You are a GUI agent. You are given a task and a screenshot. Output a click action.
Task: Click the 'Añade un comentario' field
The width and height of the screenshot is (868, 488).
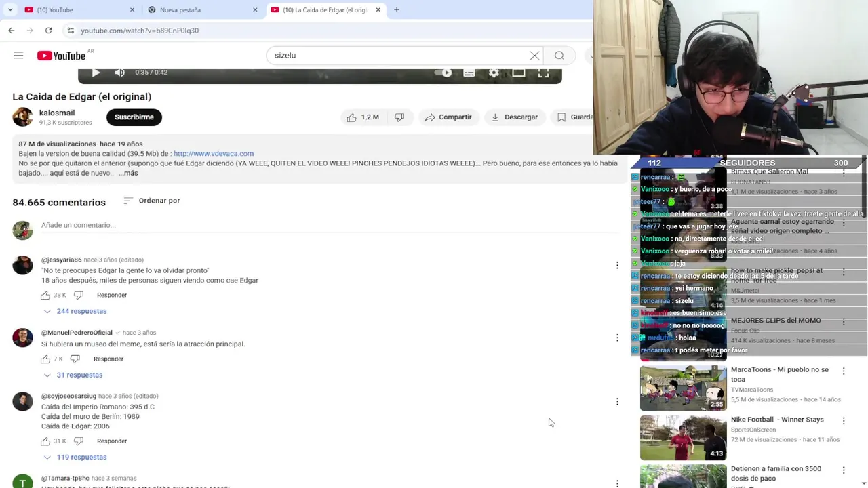330,225
